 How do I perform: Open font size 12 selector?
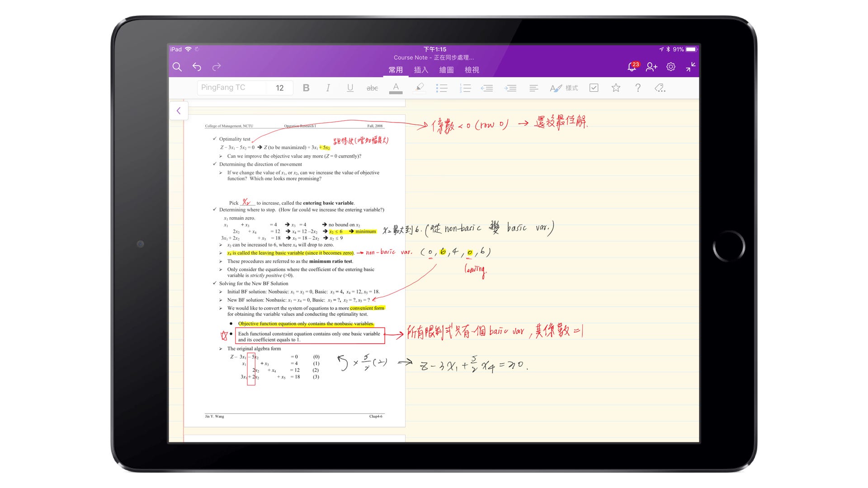[x=280, y=88]
